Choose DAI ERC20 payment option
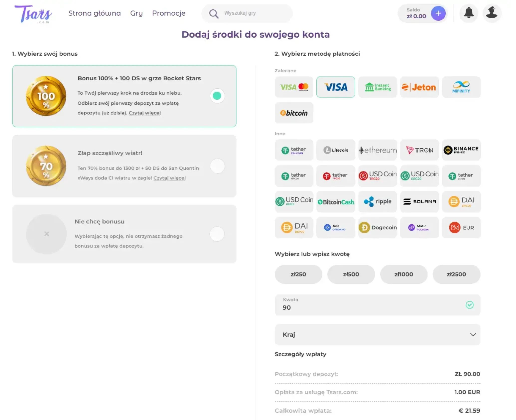 461,202
